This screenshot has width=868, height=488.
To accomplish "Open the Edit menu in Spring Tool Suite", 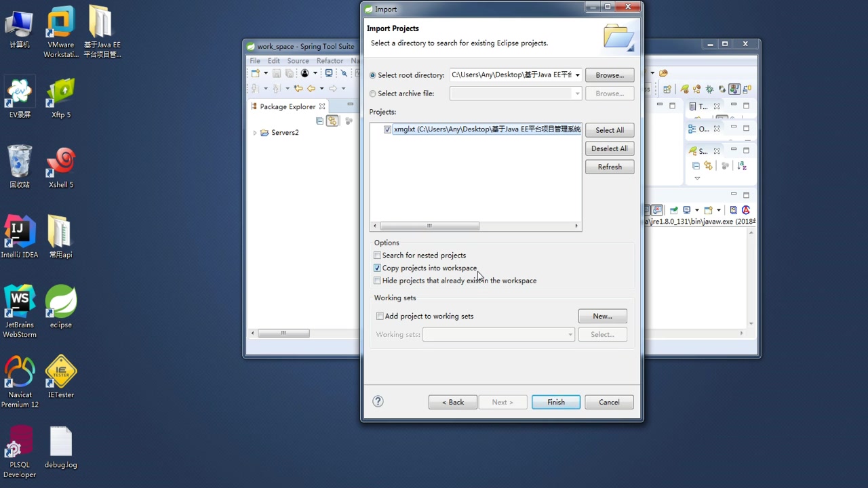I will coord(274,61).
